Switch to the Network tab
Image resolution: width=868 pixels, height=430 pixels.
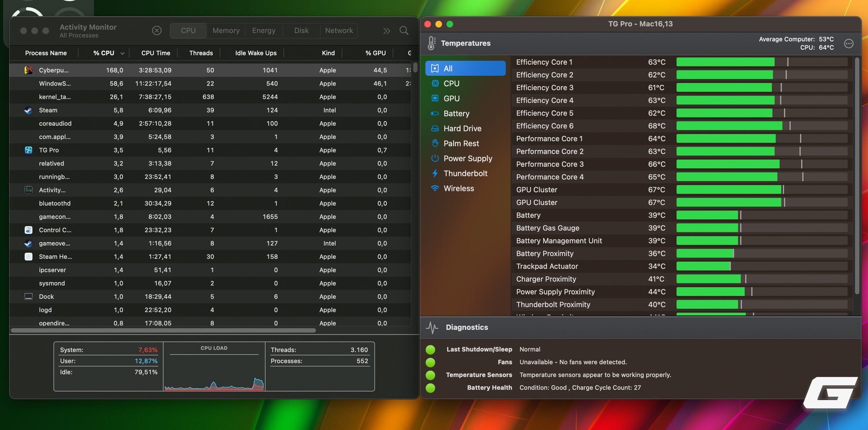pos(339,30)
